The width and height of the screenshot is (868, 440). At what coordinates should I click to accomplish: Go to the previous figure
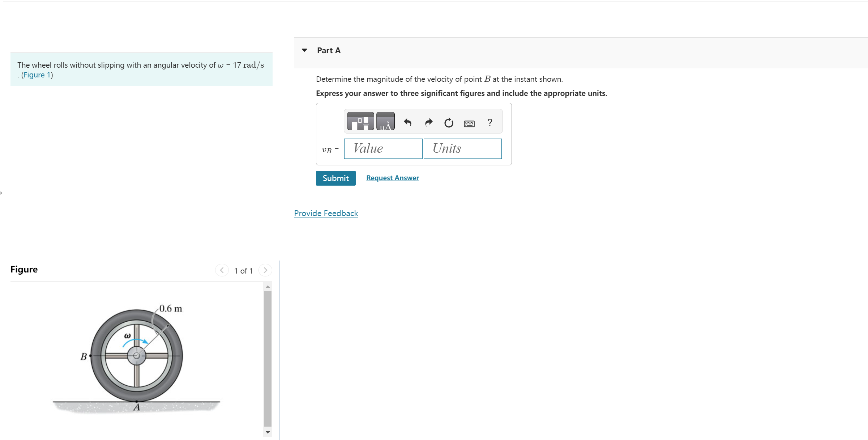point(222,270)
